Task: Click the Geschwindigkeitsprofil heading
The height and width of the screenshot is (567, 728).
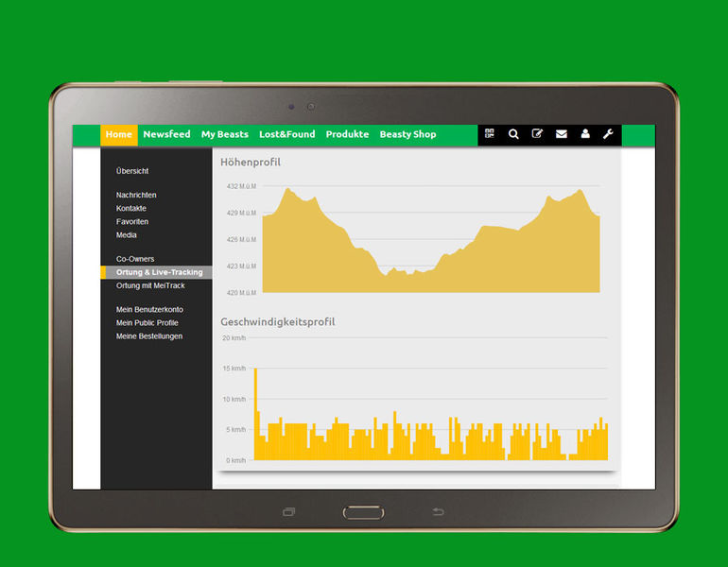Action: [278, 321]
